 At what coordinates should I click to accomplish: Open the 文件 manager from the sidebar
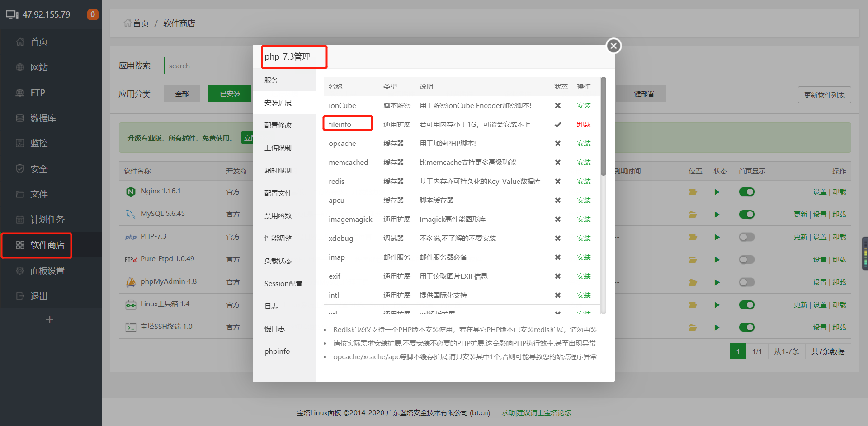point(38,194)
